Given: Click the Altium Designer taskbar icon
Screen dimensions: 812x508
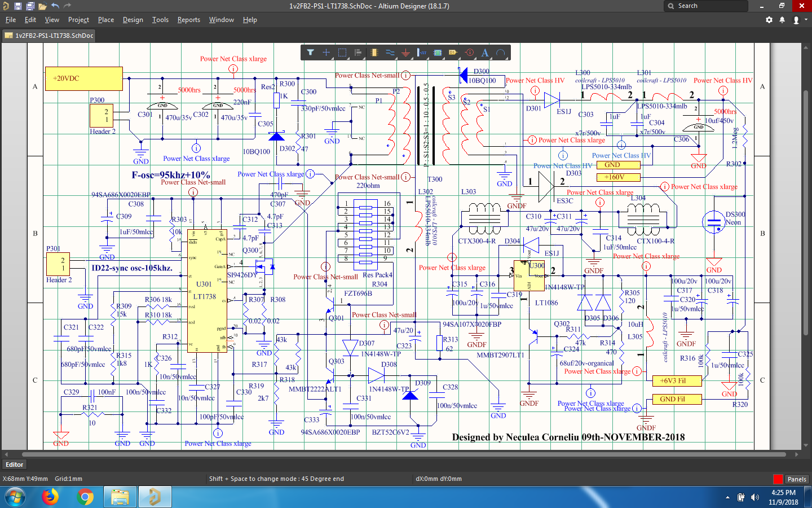Looking at the screenshot, I should 155,497.
